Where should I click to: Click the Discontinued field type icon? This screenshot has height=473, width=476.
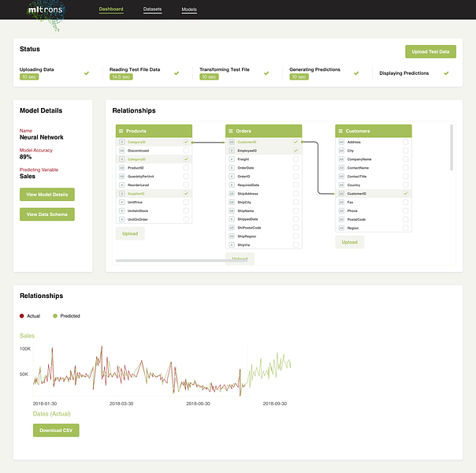coord(121,151)
